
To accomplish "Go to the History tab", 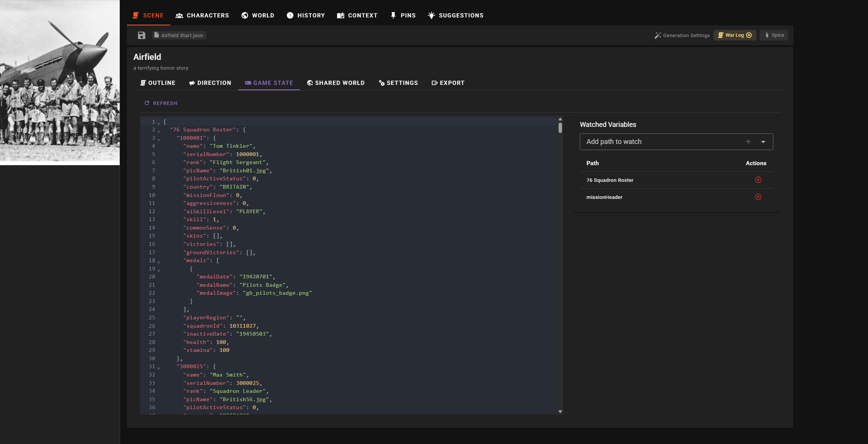I will [306, 16].
